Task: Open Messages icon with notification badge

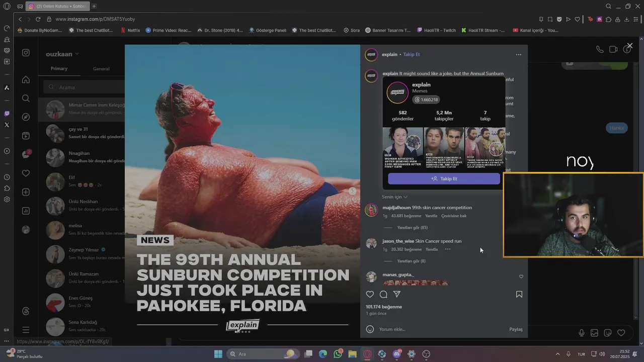Action: click(x=26, y=154)
